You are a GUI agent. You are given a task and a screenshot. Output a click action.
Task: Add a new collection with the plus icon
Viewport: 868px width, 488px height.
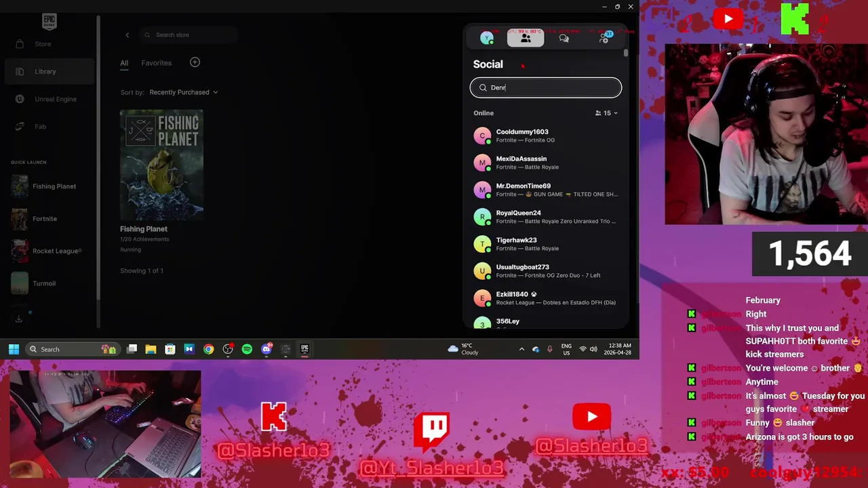coord(195,62)
